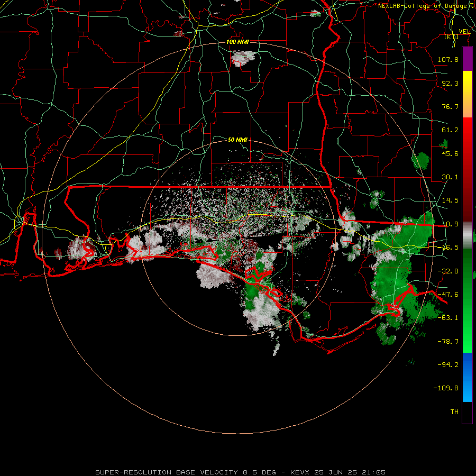Click the purple segment of velocity color bar

pos(467,59)
